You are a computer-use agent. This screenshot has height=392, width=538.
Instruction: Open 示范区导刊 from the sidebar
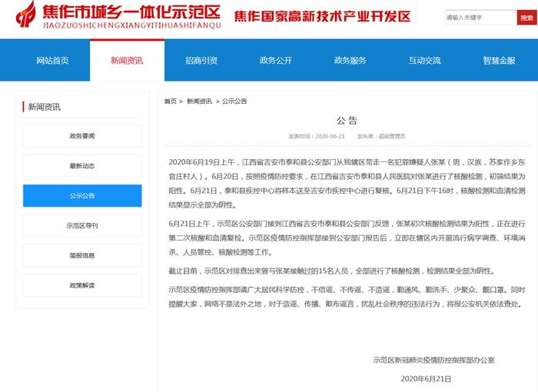pyautogui.click(x=81, y=226)
